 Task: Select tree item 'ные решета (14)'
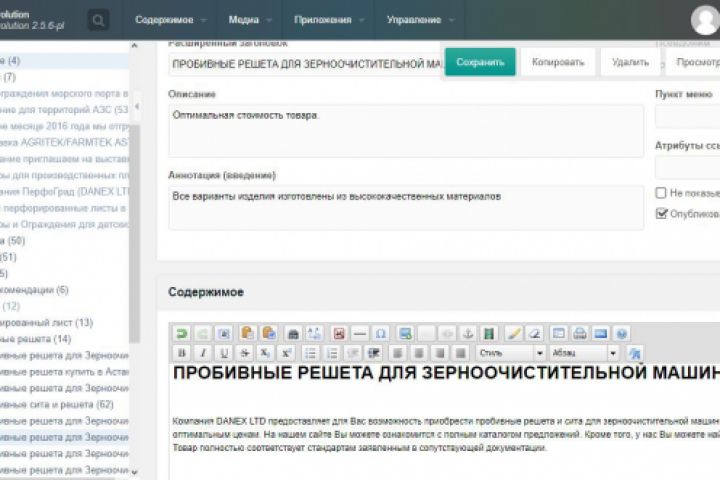[35, 339]
